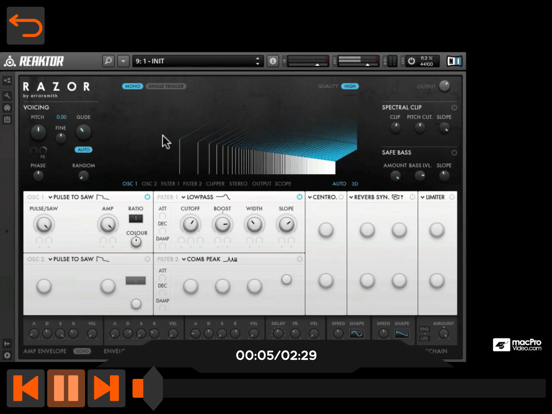The image size is (552, 414).
Task: Switch display to OUTPUT tab
Action: click(262, 184)
